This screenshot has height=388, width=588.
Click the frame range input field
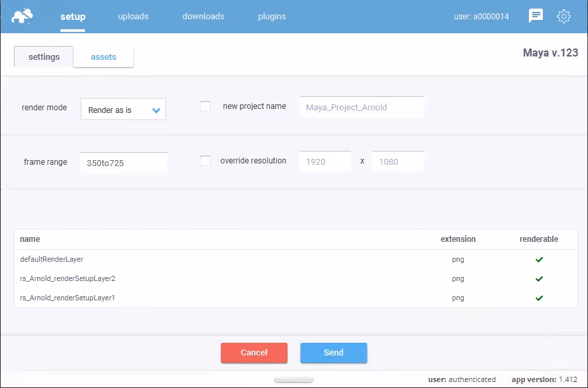[123, 163]
